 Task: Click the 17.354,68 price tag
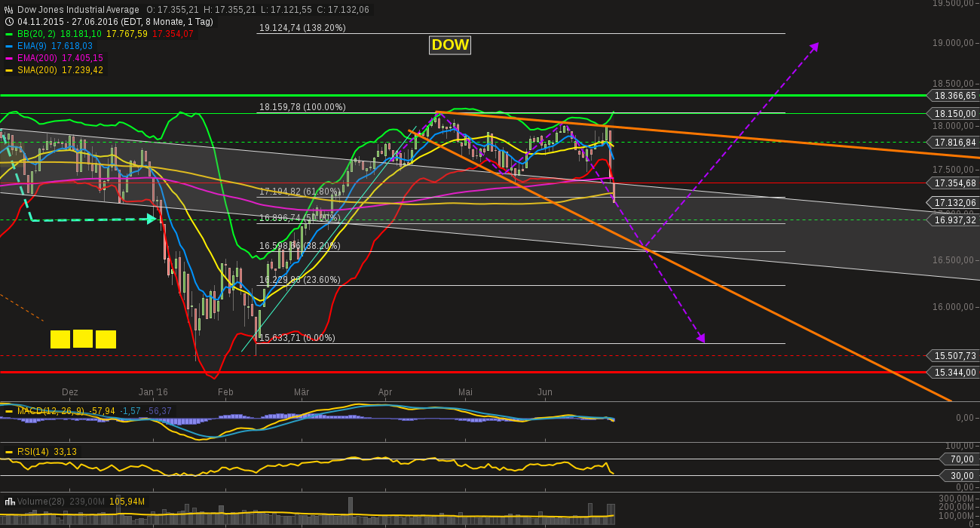point(954,183)
